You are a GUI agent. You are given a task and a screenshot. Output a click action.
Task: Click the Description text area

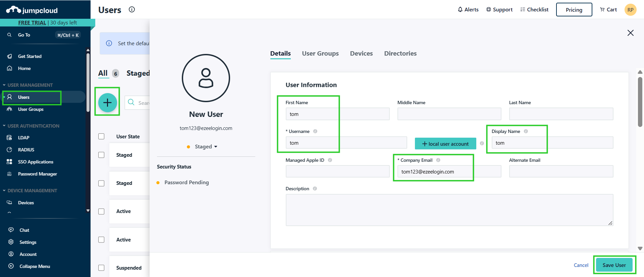pyautogui.click(x=449, y=210)
